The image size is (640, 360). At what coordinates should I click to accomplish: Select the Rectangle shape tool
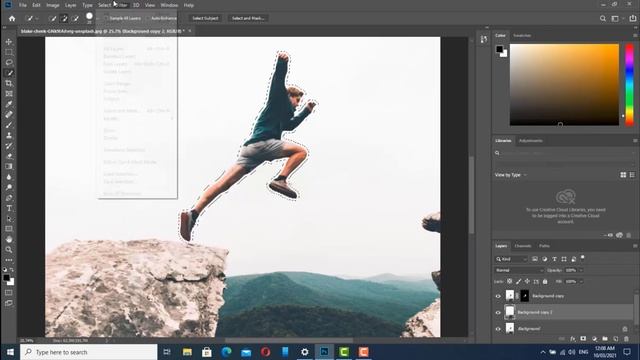(9, 229)
